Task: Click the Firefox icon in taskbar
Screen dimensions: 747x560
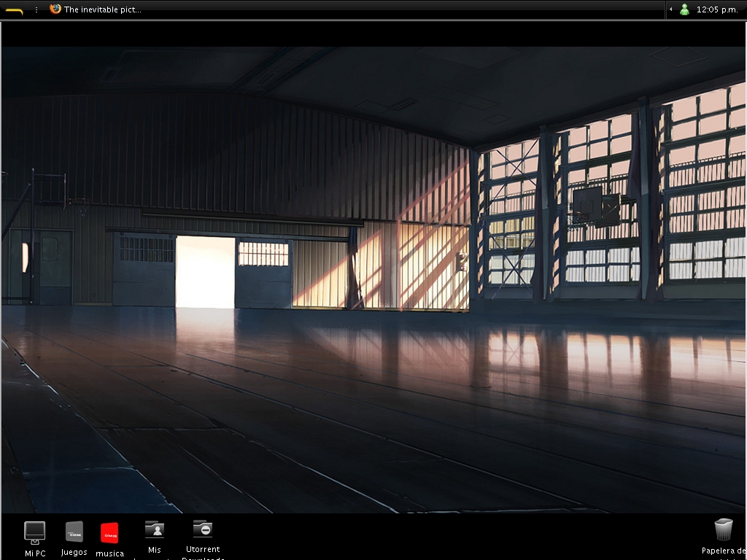Action: (55, 9)
